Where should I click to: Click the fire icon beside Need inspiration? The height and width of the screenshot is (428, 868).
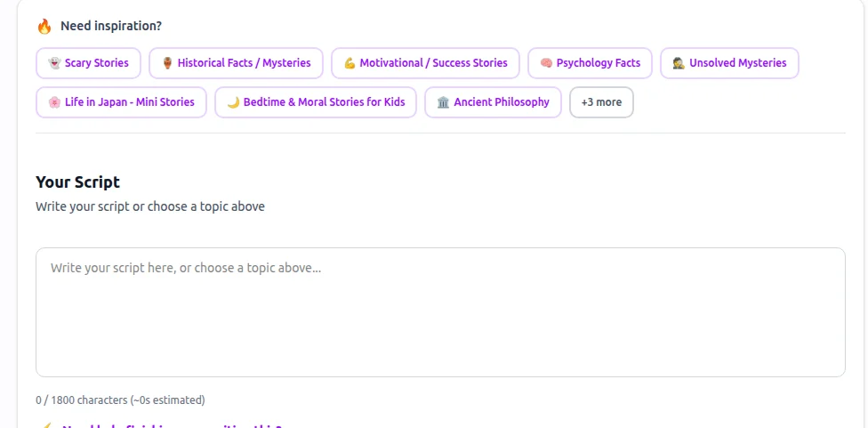click(x=44, y=26)
